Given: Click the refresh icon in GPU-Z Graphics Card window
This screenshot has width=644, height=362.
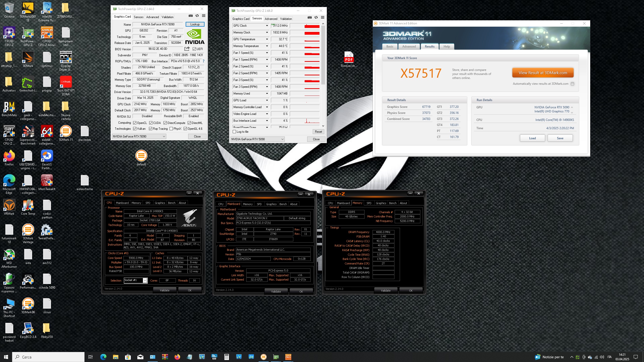Looking at the screenshot, I should coord(197,16).
